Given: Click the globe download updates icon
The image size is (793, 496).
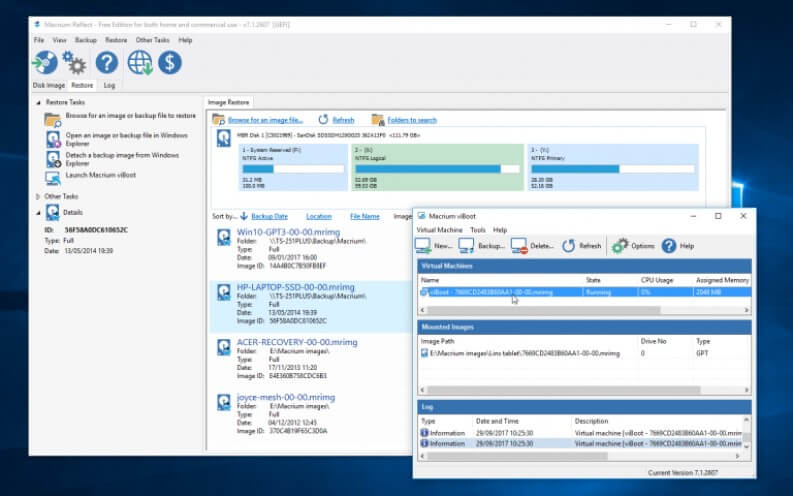Looking at the screenshot, I should coord(140,63).
